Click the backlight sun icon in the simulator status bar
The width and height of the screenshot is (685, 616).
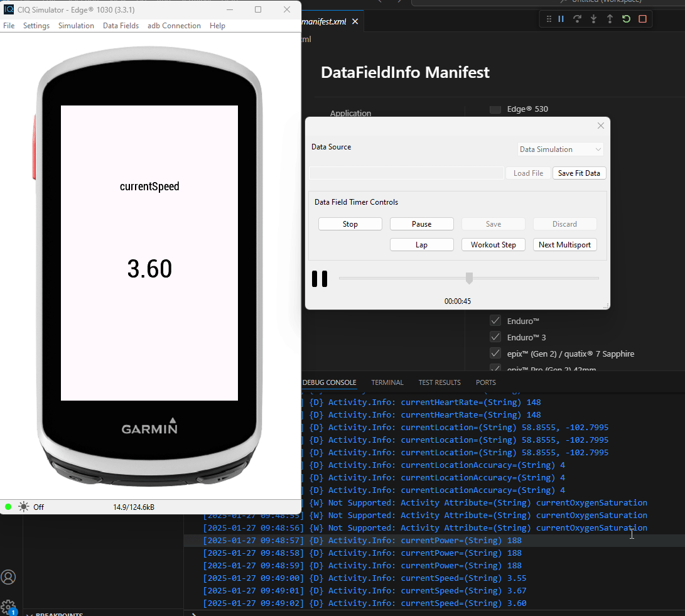pos(24,507)
